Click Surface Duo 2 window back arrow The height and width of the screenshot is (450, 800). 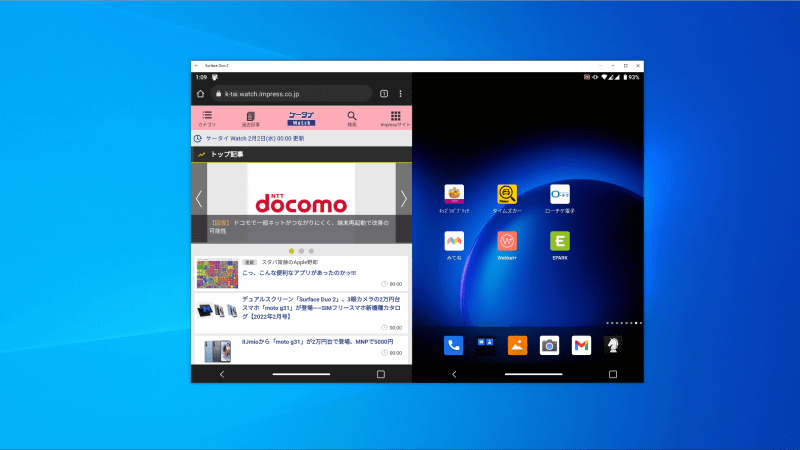197,66
